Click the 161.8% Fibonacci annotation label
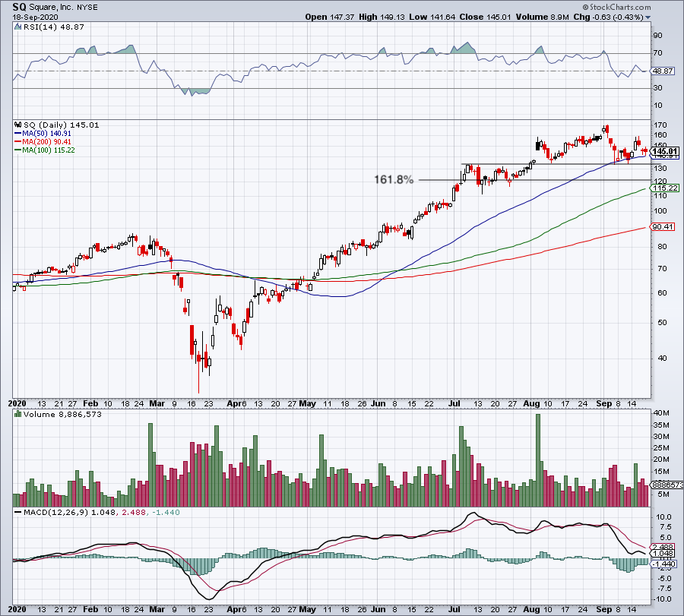This screenshot has width=684, height=616. [394, 179]
